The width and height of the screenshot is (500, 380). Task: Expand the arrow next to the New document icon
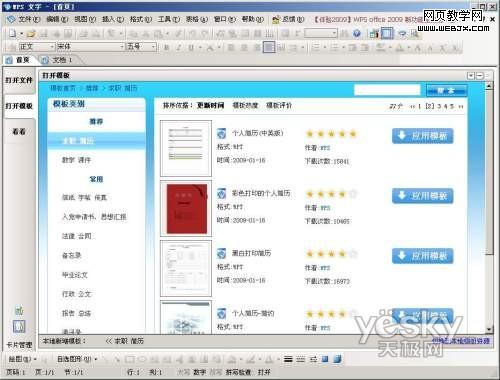coord(21,33)
